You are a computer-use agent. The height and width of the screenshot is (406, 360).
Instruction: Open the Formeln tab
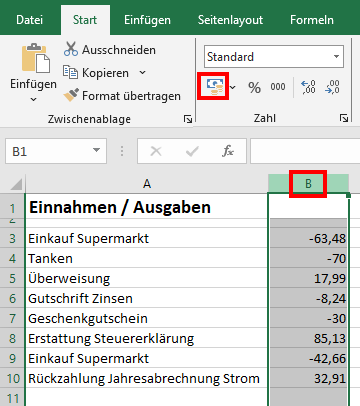pyautogui.click(x=312, y=20)
